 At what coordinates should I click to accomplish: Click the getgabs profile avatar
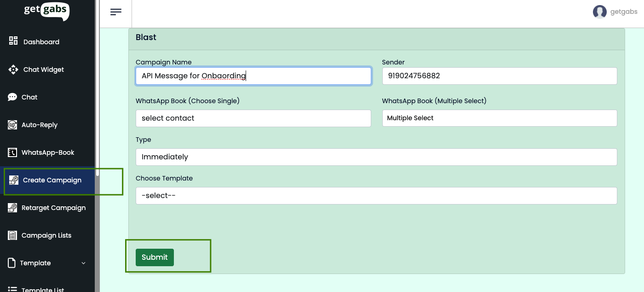(600, 11)
